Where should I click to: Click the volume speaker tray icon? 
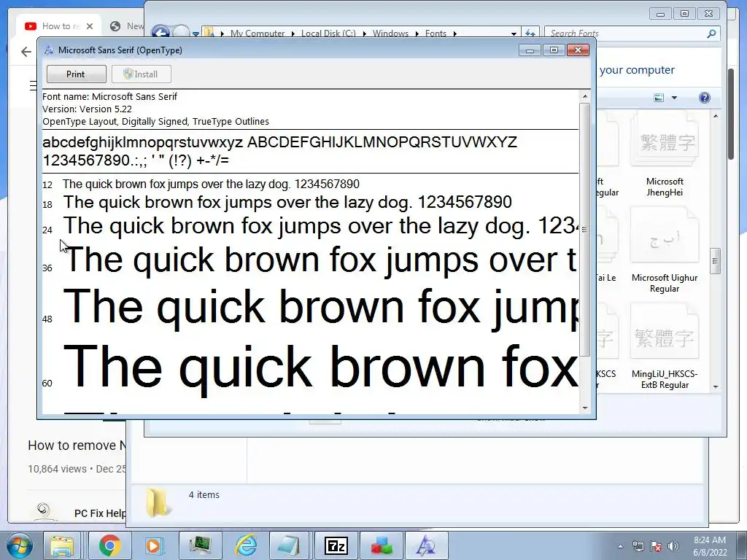click(x=673, y=546)
